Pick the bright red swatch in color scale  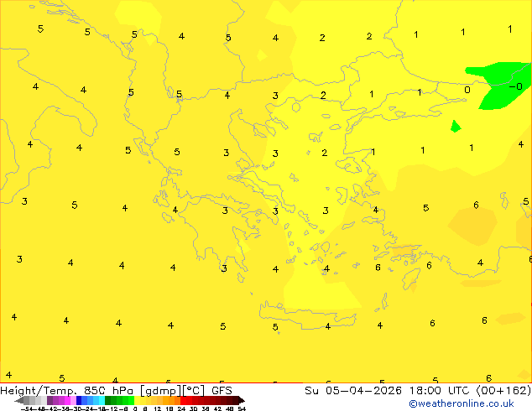tap(190, 400)
